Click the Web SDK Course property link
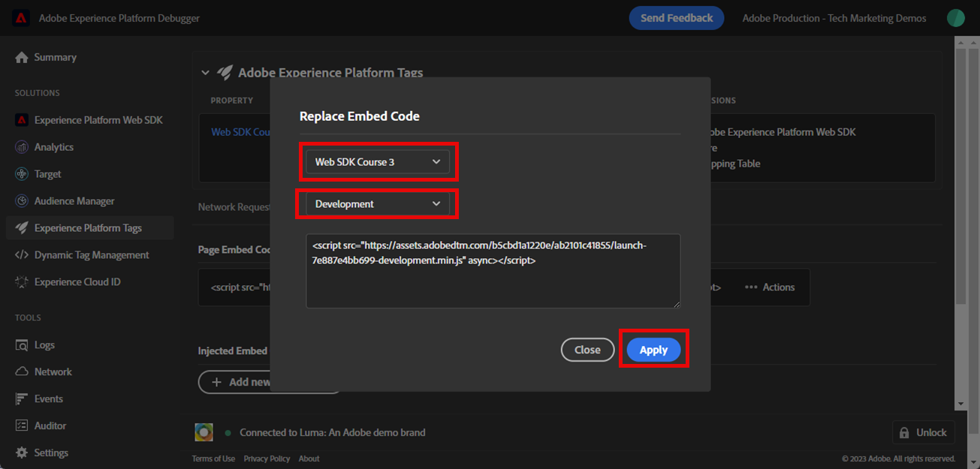980x469 pixels. point(240,132)
